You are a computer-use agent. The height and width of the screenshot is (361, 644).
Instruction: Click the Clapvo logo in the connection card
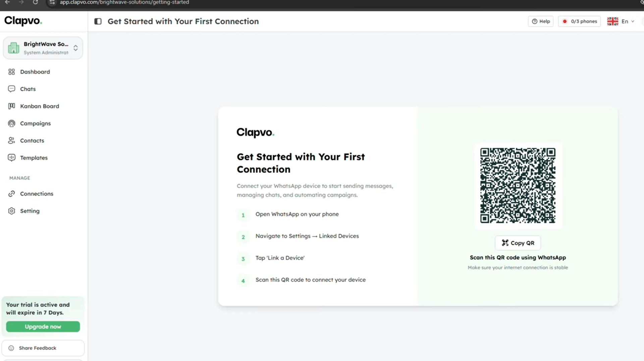[x=256, y=133]
